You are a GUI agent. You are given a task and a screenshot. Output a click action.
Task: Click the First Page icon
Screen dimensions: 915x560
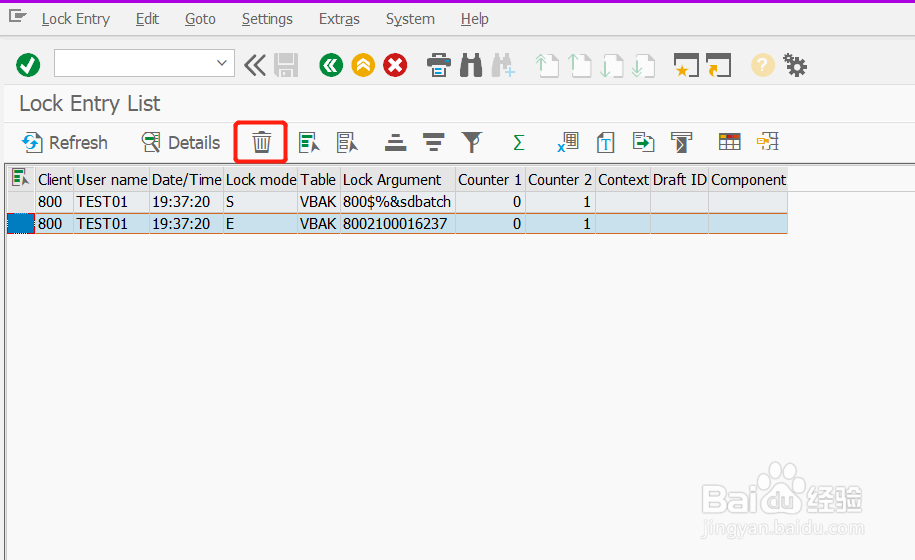(x=547, y=65)
